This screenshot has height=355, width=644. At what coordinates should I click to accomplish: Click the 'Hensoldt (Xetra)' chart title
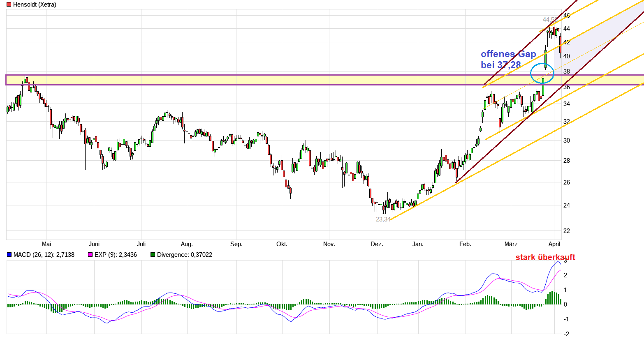point(35,5)
